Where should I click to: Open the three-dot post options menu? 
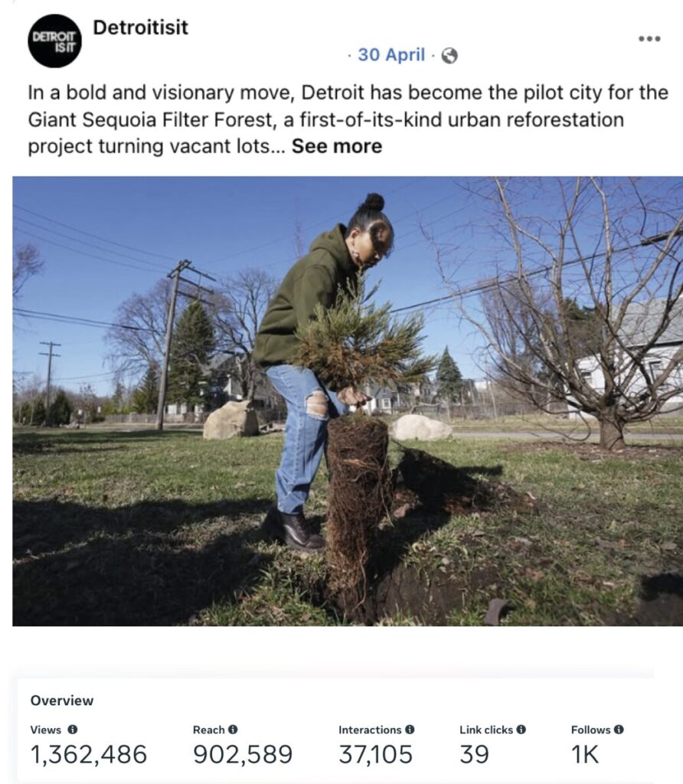pyautogui.click(x=649, y=39)
